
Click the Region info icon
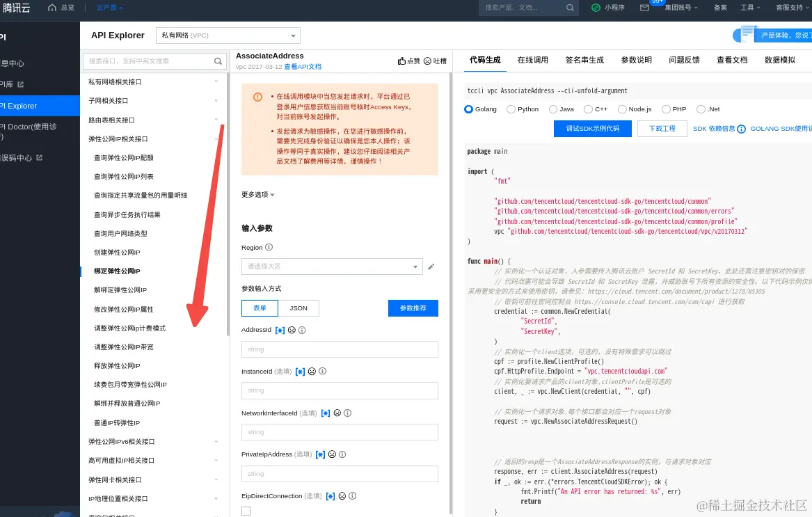coord(269,247)
